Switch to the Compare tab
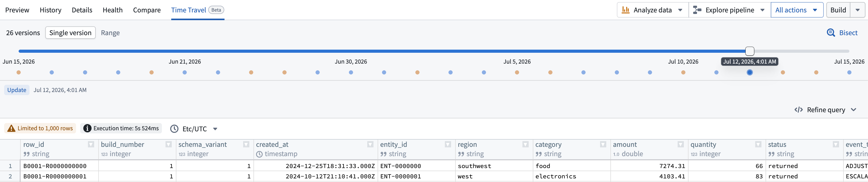 (x=147, y=10)
